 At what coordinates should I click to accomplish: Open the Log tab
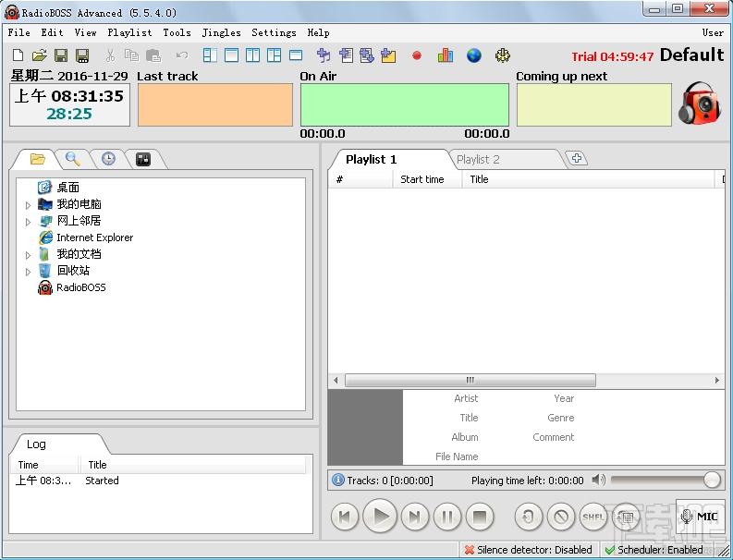click(x=36, y=444)
